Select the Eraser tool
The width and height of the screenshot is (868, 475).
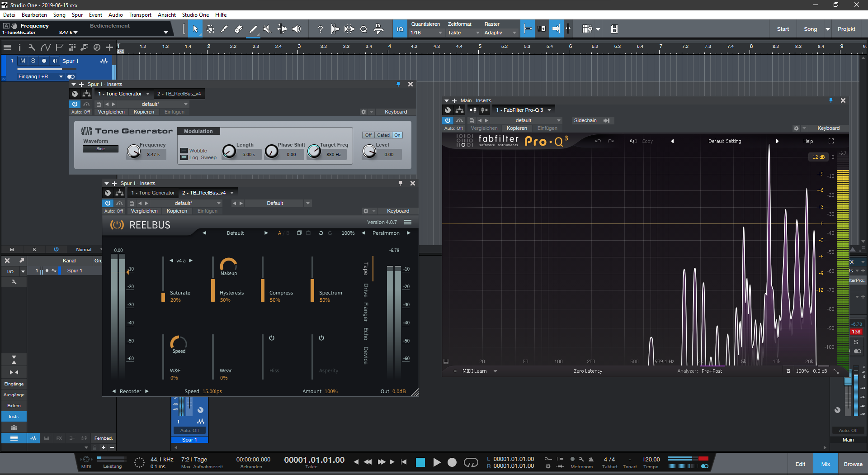238,29
